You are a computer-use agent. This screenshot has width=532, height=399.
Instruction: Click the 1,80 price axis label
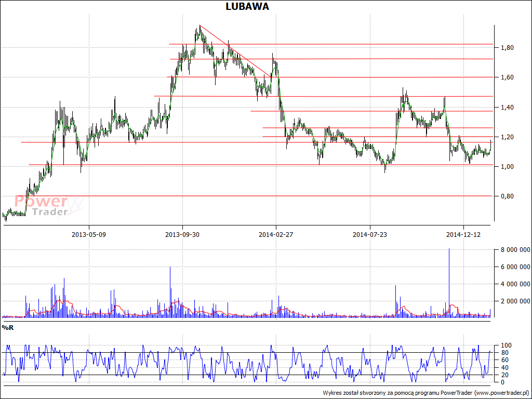point(507,48)
